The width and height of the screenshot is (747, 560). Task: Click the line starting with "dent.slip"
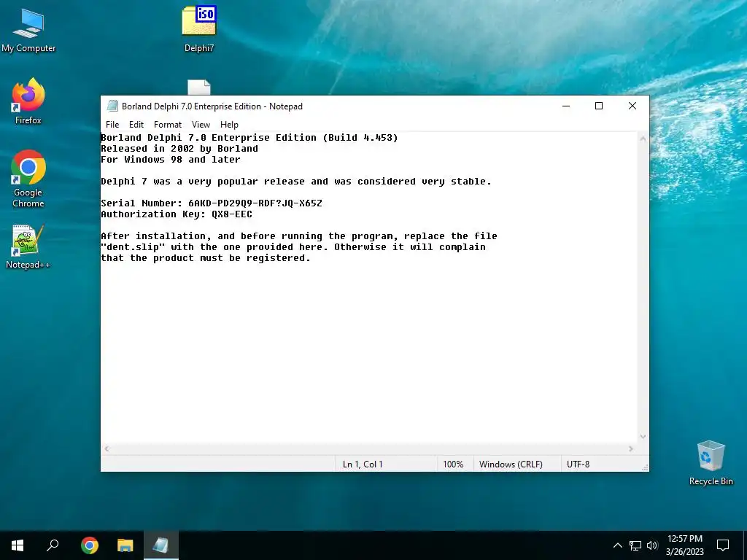(293, 247)
